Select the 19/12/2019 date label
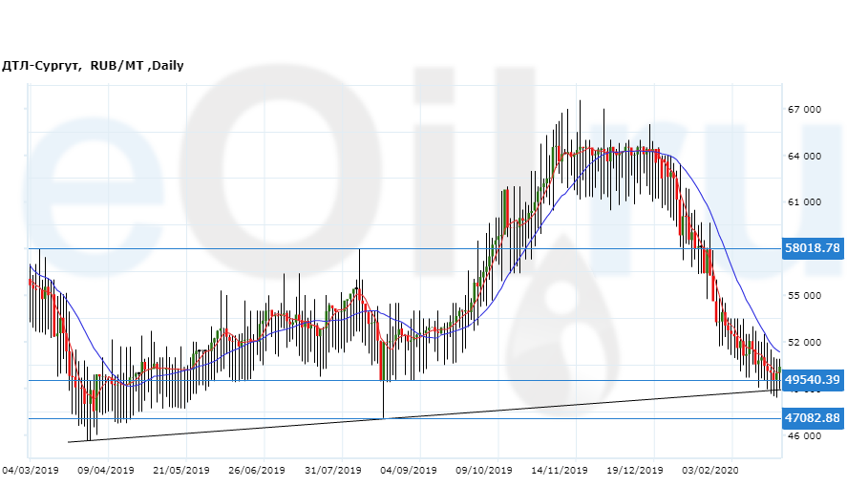This screenshot has width=868, height=486. click(635, 470)
